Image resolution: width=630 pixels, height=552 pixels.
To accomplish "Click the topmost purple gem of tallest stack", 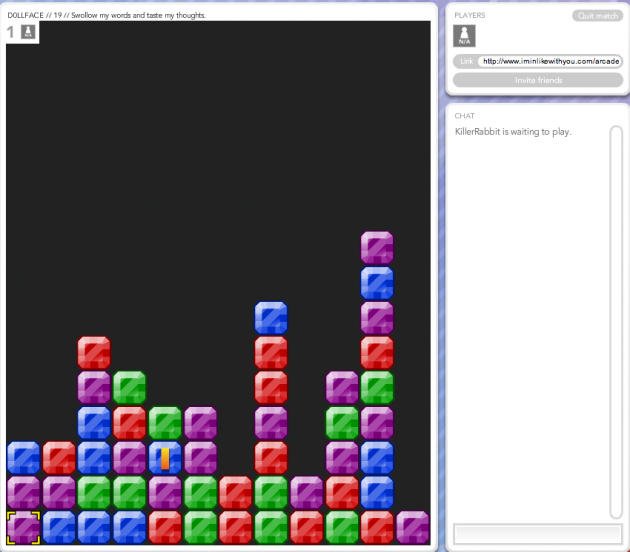I will tap(377, 247).
